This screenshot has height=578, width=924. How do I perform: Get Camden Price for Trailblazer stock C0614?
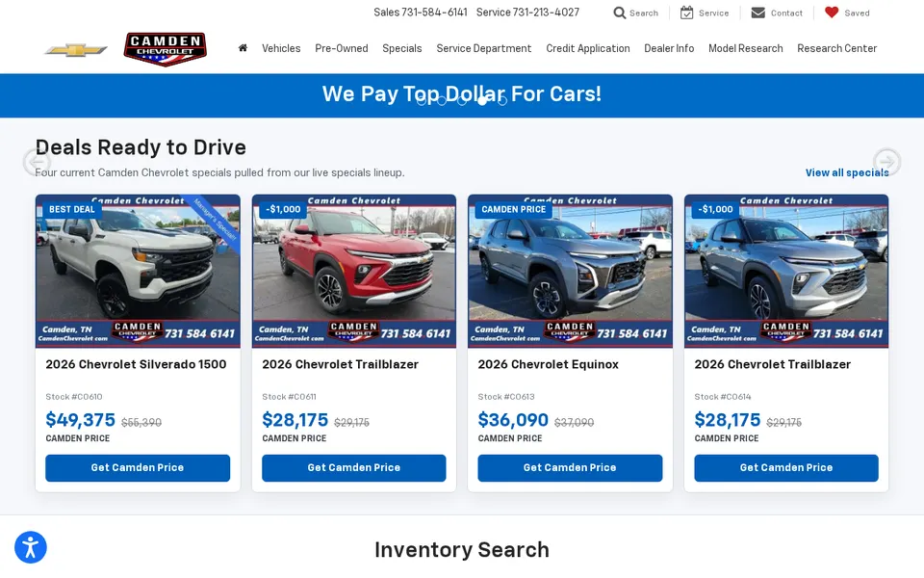[x=786, y=468]
